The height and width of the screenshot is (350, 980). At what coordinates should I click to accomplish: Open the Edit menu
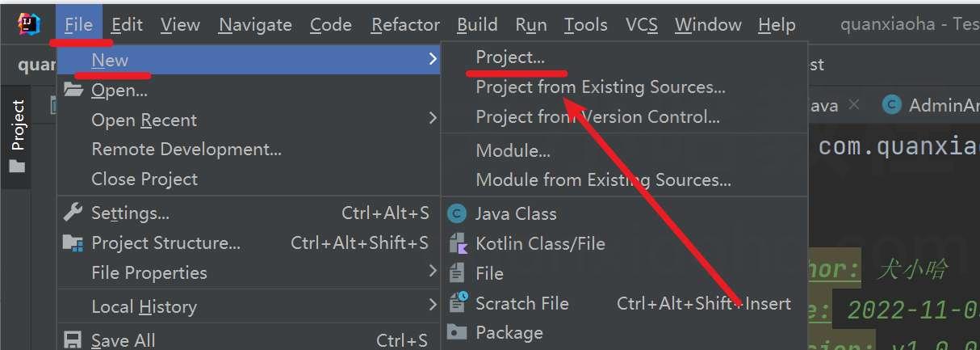coord(128,25)
